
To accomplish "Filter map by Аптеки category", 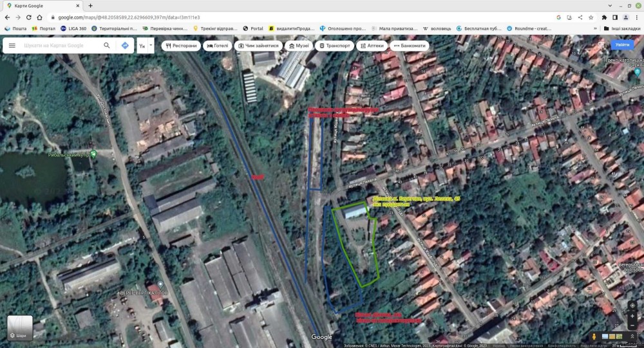I will click(x=370, y=46).
